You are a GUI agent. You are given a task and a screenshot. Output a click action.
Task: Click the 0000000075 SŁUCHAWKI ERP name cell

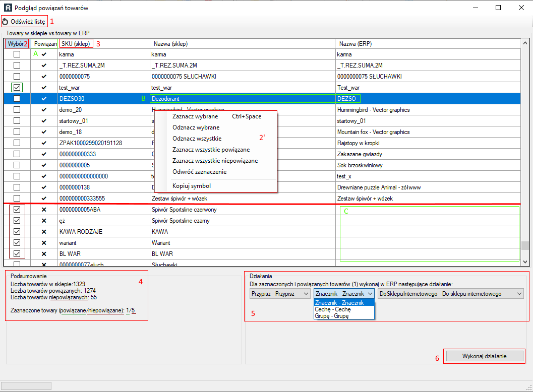coord(428,77)
